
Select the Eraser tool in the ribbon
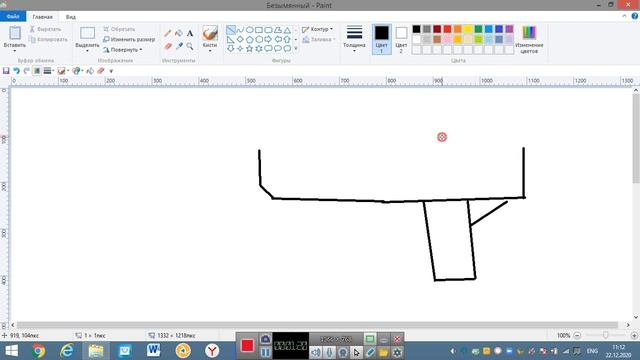tap(168, 46)
